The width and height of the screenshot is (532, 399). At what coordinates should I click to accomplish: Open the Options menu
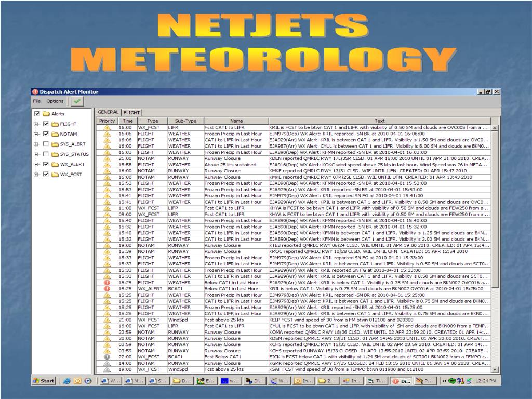pos(55,101)
